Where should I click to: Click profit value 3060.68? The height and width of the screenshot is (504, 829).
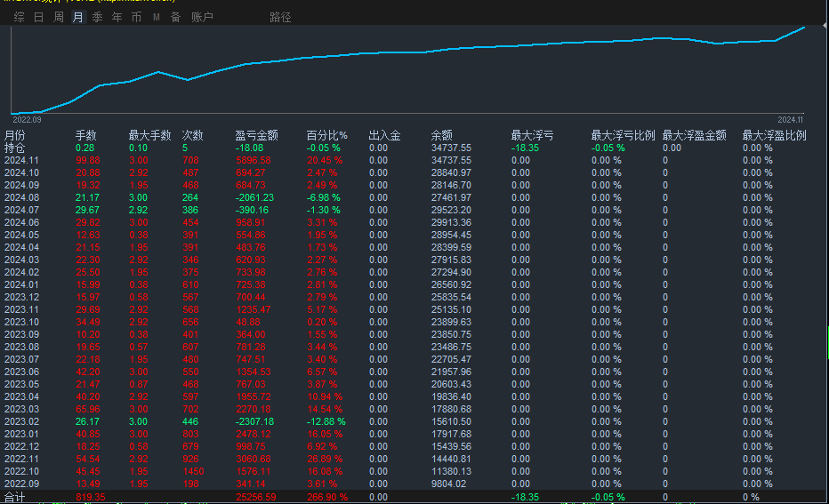pos(254,459)
